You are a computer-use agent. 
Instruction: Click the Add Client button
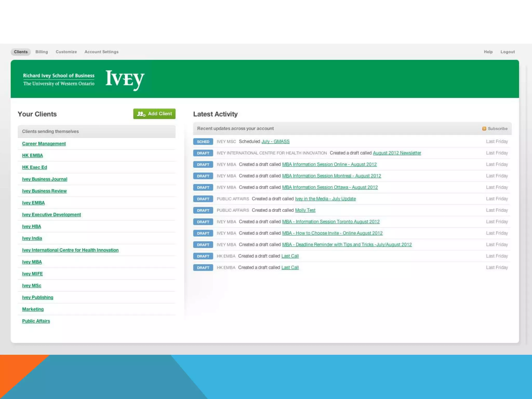point(154,114)
